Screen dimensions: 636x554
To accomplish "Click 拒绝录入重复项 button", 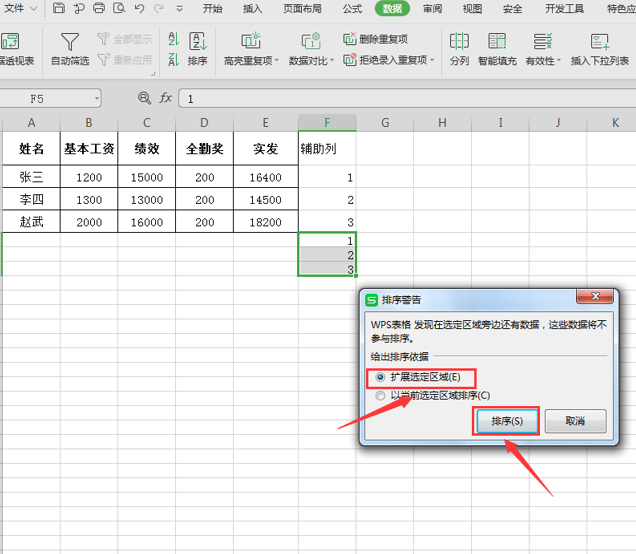I will pyautogui.click(x=385, y=60).
